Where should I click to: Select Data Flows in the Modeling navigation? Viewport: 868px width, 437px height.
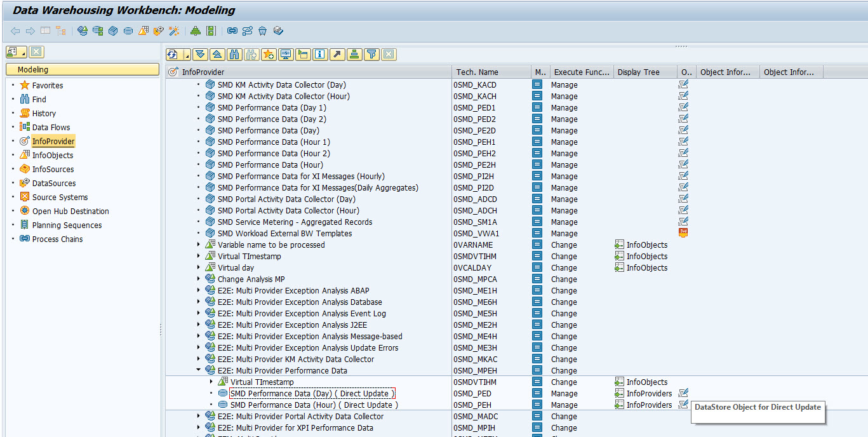[51, 127]
